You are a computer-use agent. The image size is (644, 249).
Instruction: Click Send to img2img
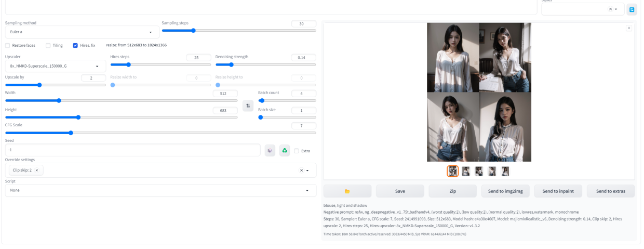pos(505,191)
